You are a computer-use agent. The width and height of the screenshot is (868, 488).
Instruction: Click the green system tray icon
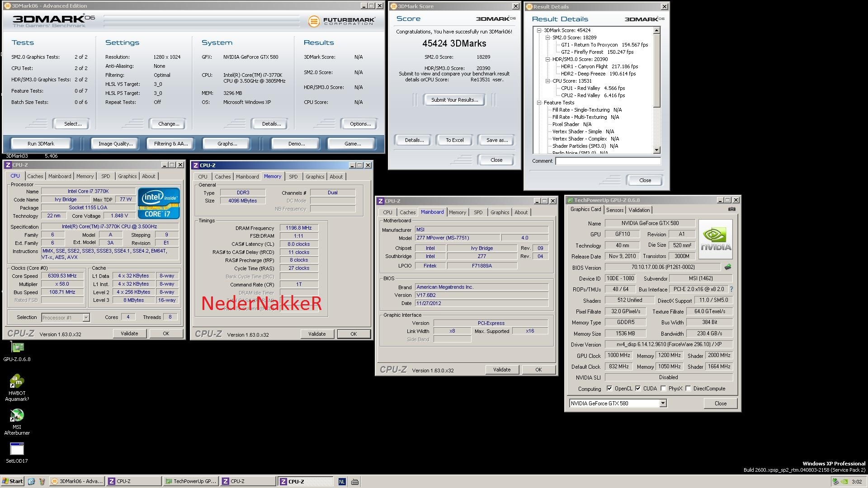pyautogui.click(x=835, y=482)
